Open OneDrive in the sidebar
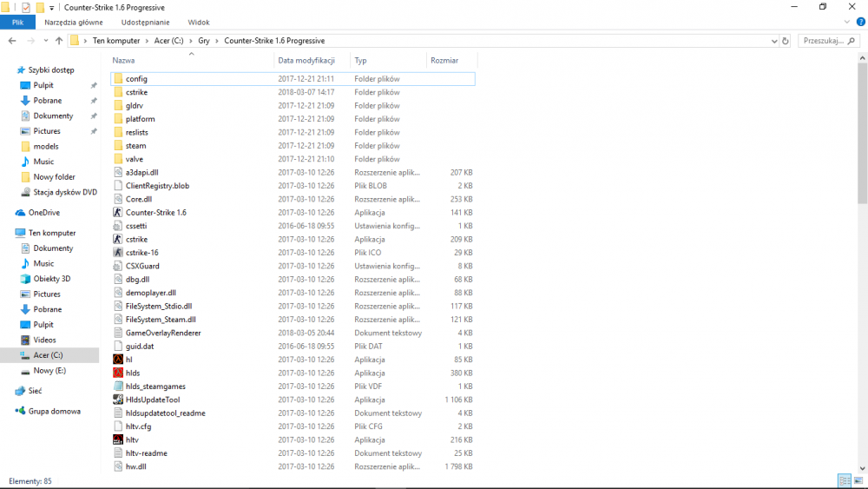This screenshot has height=489, width=868. [x=43, y=212]
